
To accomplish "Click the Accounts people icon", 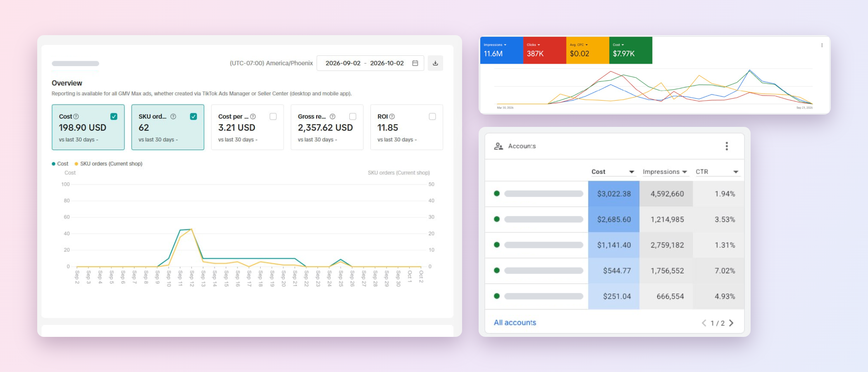I will click(x=498, y=146).
